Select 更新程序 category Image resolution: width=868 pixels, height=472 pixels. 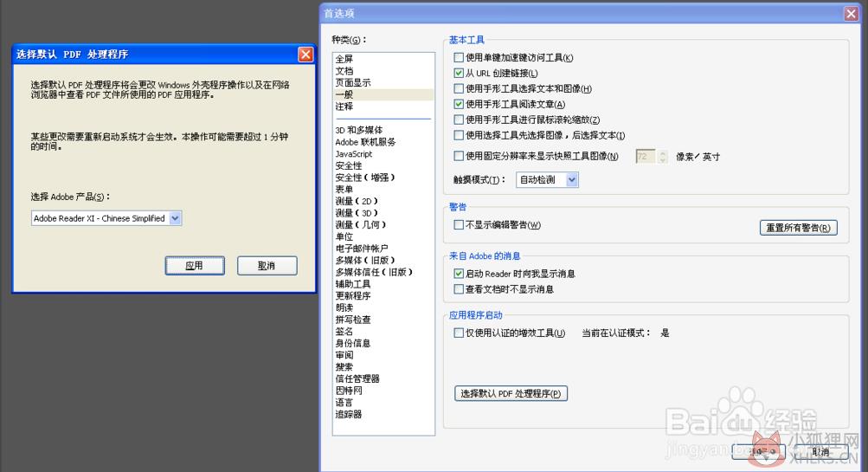[352, 296]
